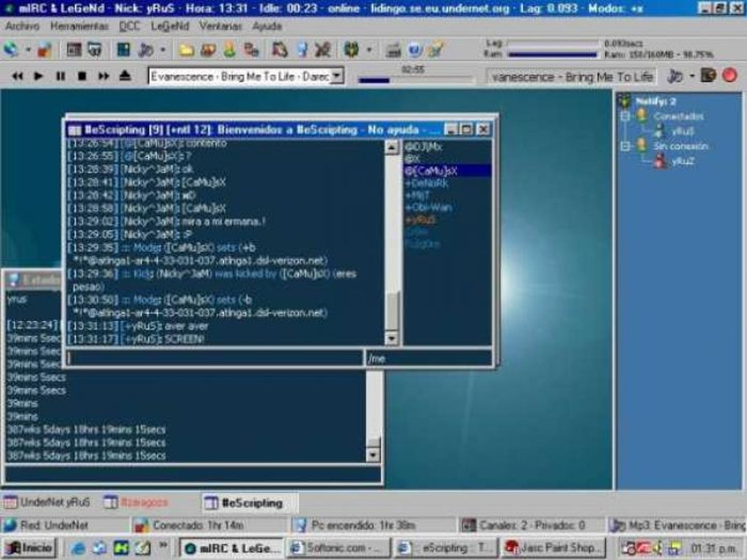Open the Herramientas menu
This screenshot has width=747, height=560.
coord(79,26)
